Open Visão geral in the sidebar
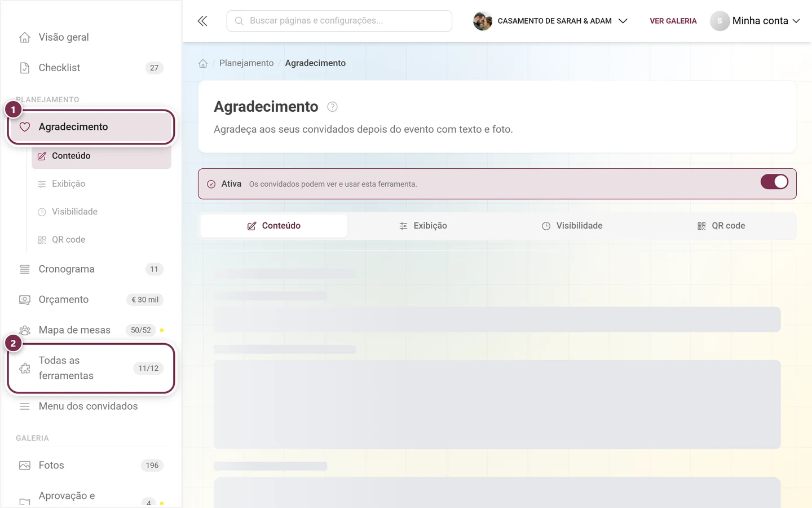Image resolution: width=812 pixels, height=508 pixels. point(90,37)
